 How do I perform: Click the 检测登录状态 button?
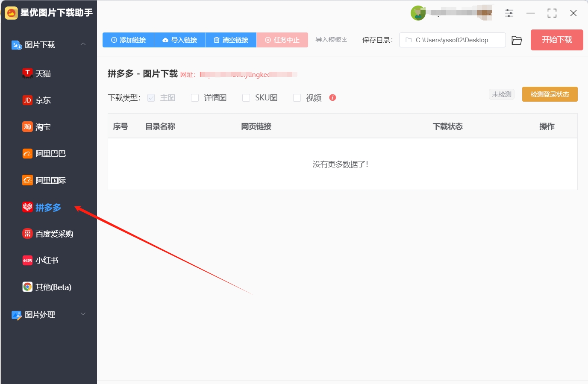(550, 94)
